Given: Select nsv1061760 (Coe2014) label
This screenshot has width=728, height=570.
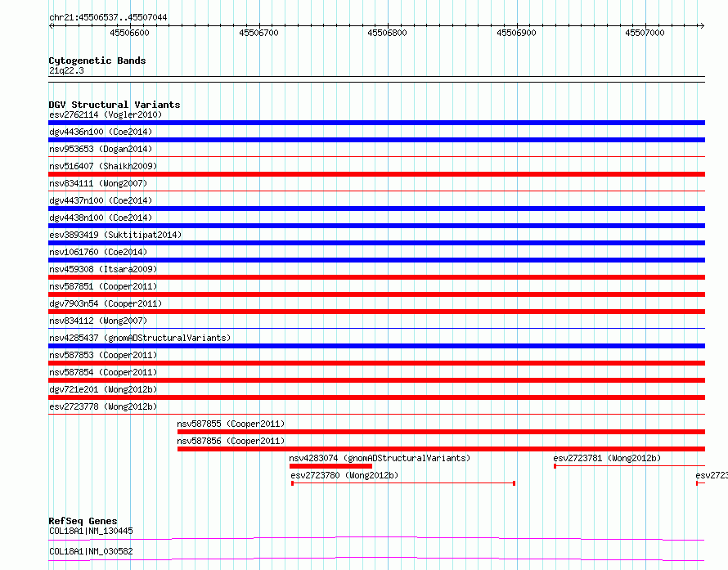Looking at the screenshot, I should tap(98, 252).
